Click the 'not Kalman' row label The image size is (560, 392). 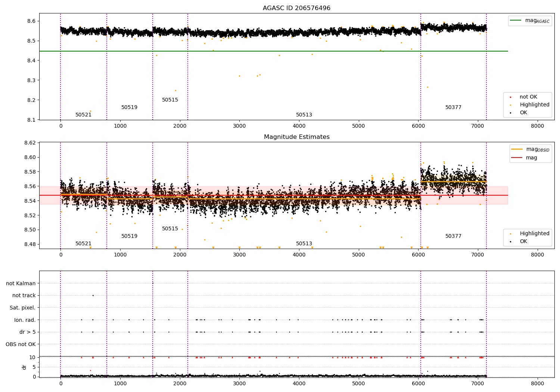point(21,284)
